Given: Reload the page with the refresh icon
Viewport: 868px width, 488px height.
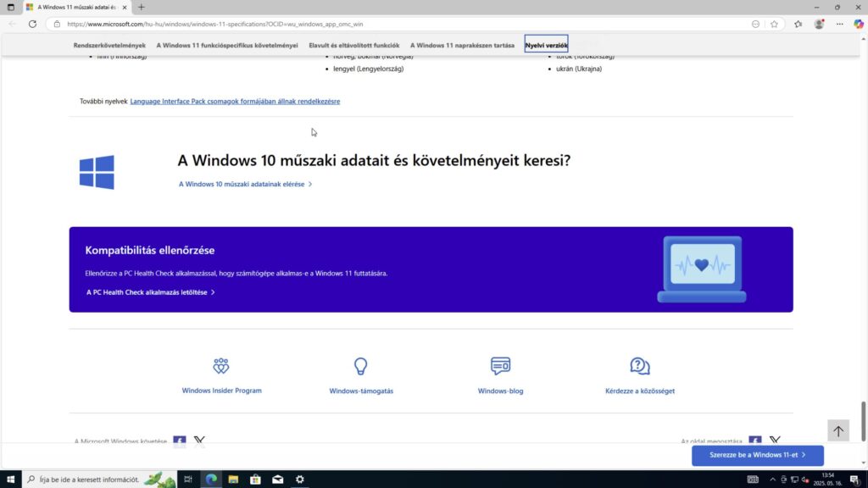Looking at the screenshot, I should 33,24.
